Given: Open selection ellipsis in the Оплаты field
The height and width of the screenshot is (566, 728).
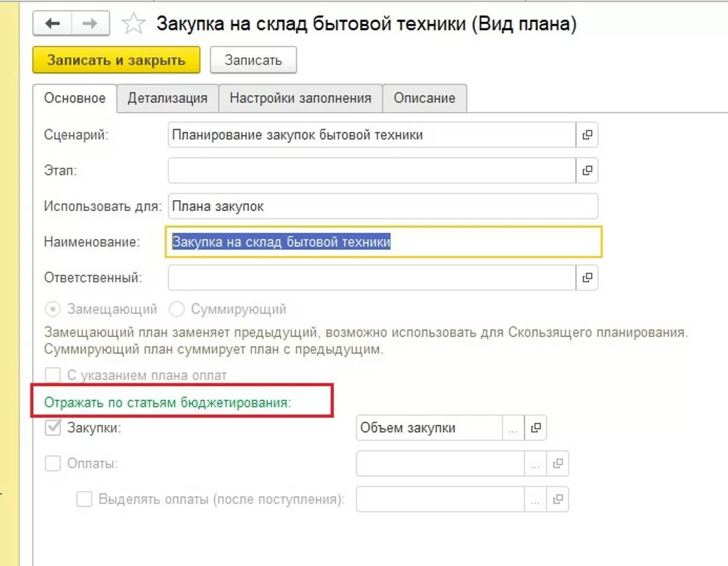Looking at the screenshot, I should click(535, 464).
